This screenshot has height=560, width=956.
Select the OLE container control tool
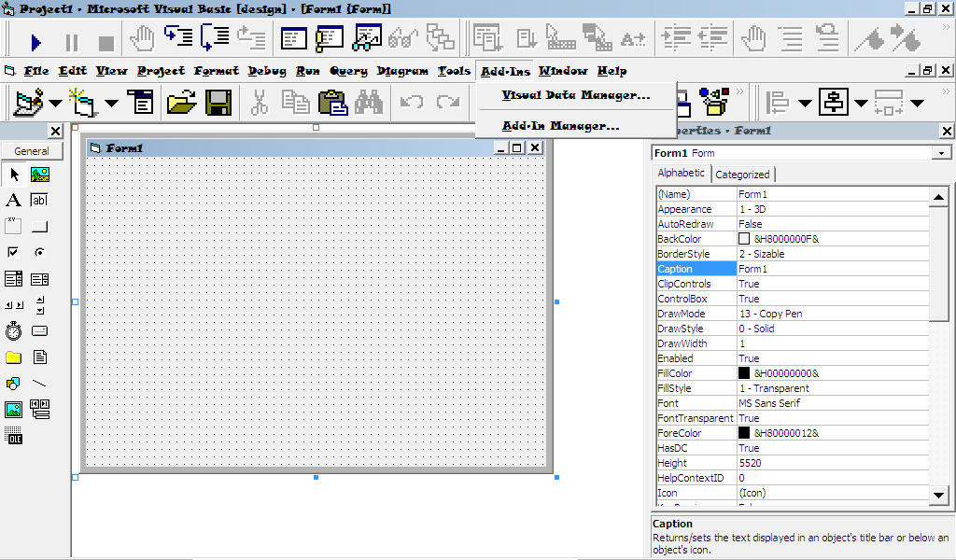[x=14, y=436]
